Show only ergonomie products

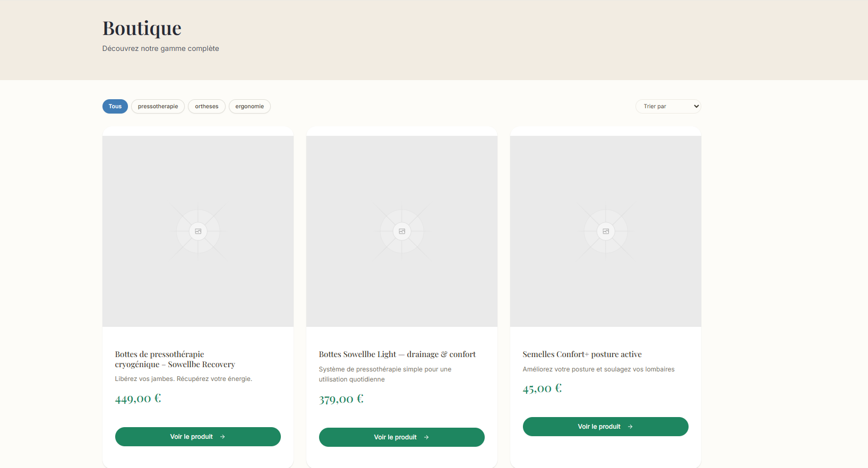pos(250,107)
